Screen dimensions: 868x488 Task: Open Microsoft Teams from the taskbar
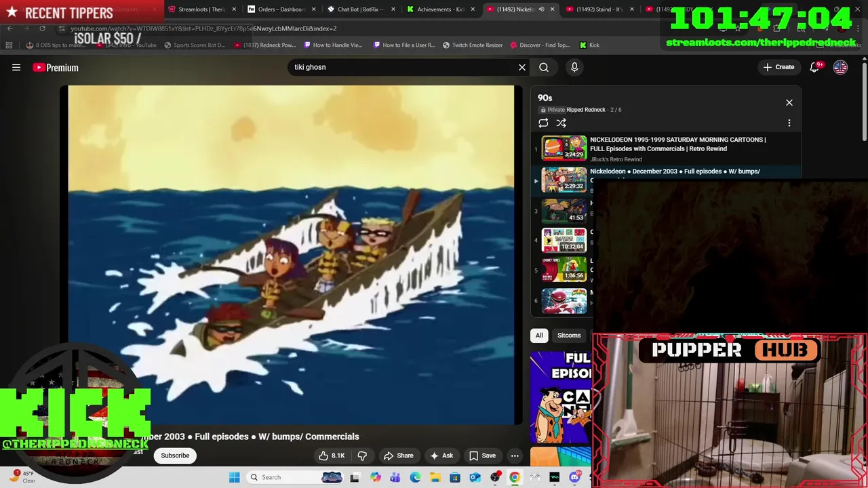(x=395, y=477)
